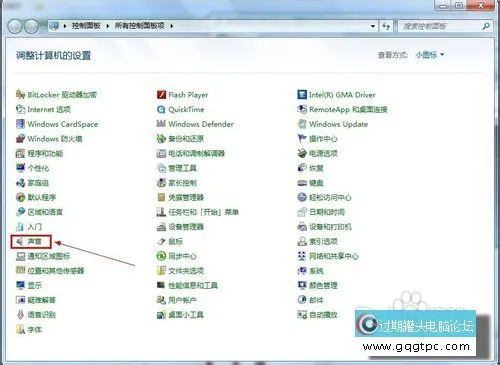500x365 pixels.
Task: Open the 显示 monitor icon
Action: pyautogui.click(x=21, y=285)
